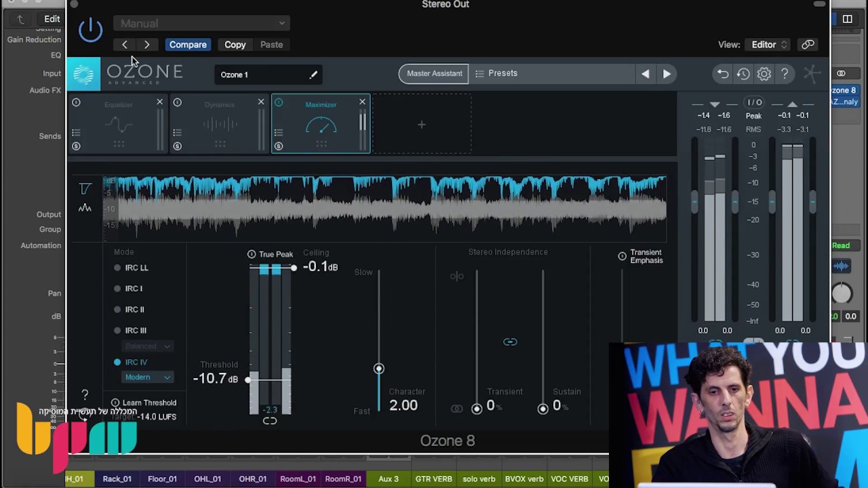Solo the Maximizer module
The width and height of the screenshot is (868, 488).
[x=279, y=146]
